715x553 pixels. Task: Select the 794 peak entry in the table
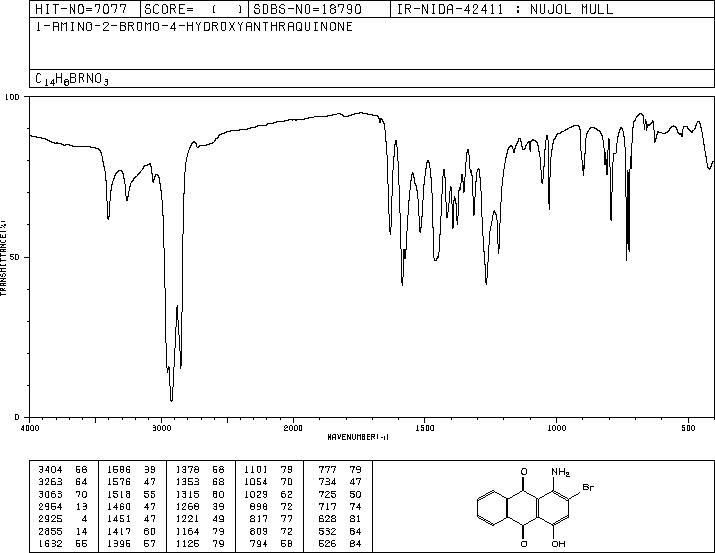pyautogui.click(x=272, y=544)
